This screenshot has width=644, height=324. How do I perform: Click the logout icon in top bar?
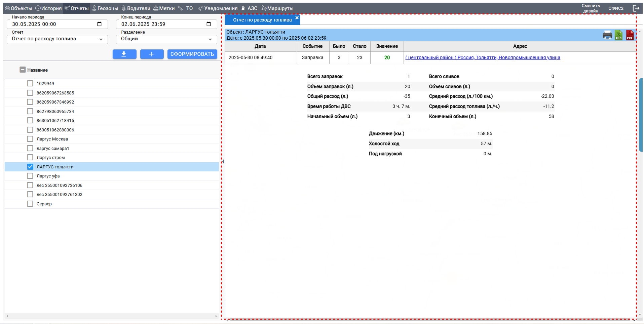[636, 8]
